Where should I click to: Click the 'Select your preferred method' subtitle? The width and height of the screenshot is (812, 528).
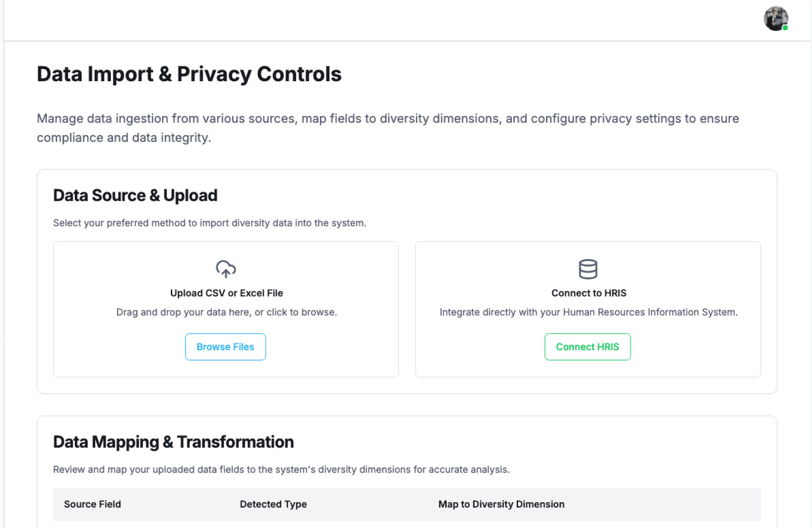[209, 223]
